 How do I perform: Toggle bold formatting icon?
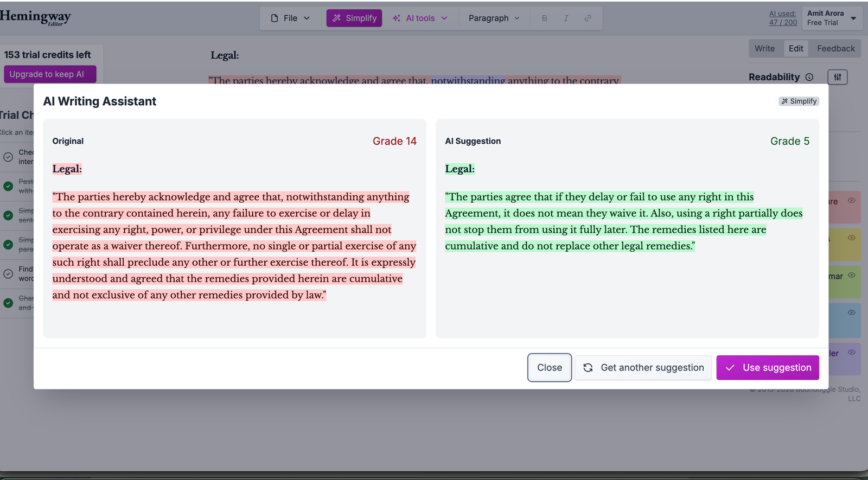(544, 18)
